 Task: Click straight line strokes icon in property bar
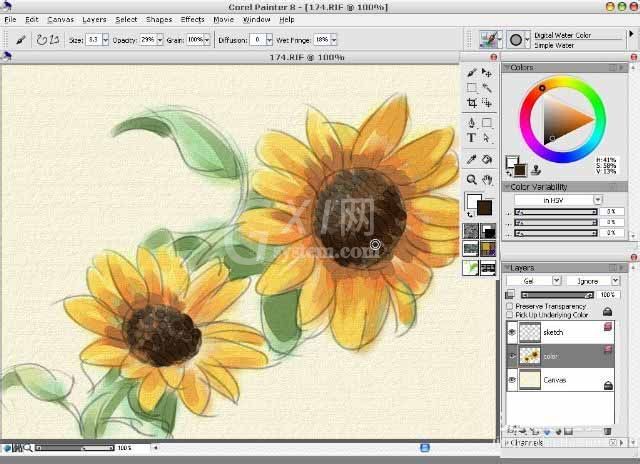[x=55, y=40]
